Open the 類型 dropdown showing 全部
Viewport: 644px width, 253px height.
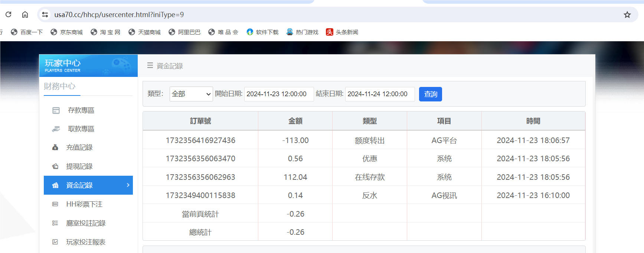[x=191, y=94]
